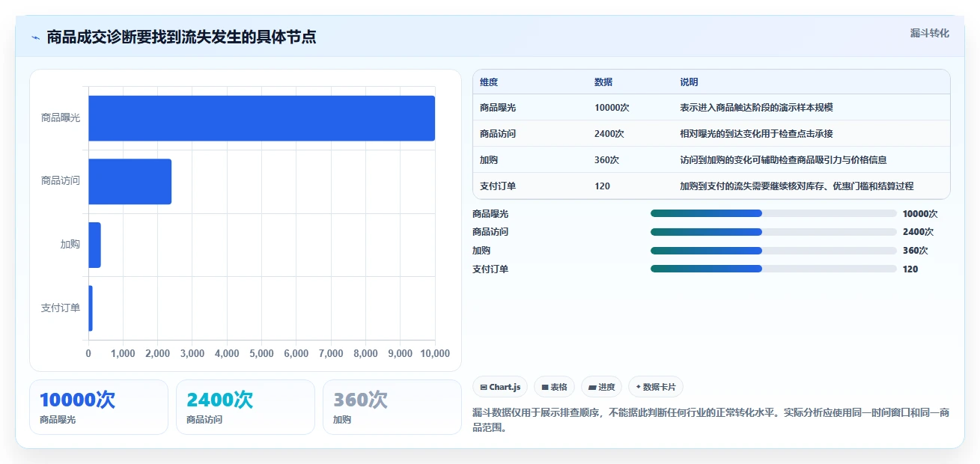
Task: Click 支付订单 cell in the table
Action: tap(498, 186)
